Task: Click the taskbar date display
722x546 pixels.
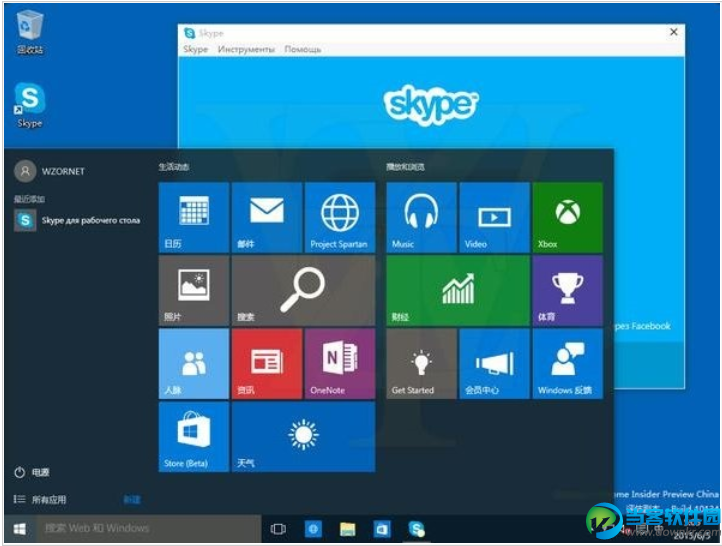Action: click(x=693, y=535)
